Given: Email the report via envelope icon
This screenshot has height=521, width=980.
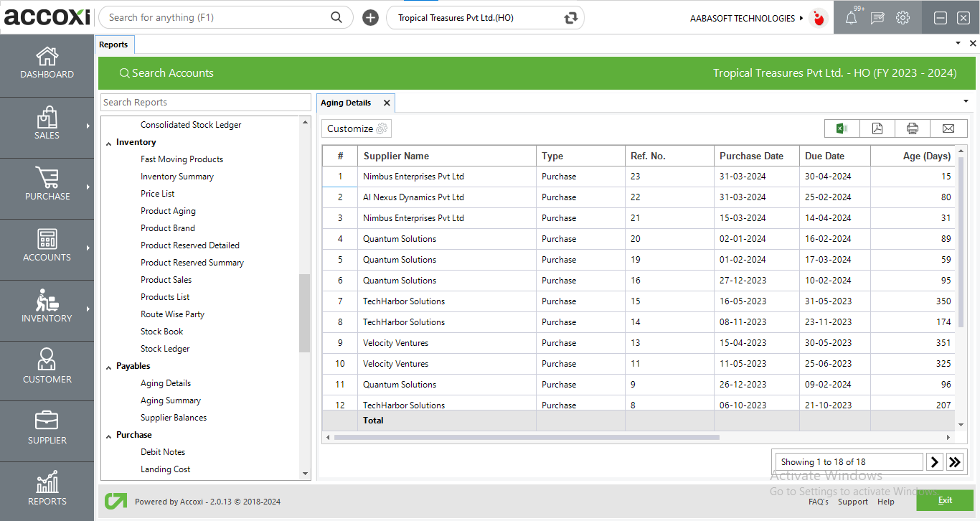Looking at the screenshot, I should (948, 128).
